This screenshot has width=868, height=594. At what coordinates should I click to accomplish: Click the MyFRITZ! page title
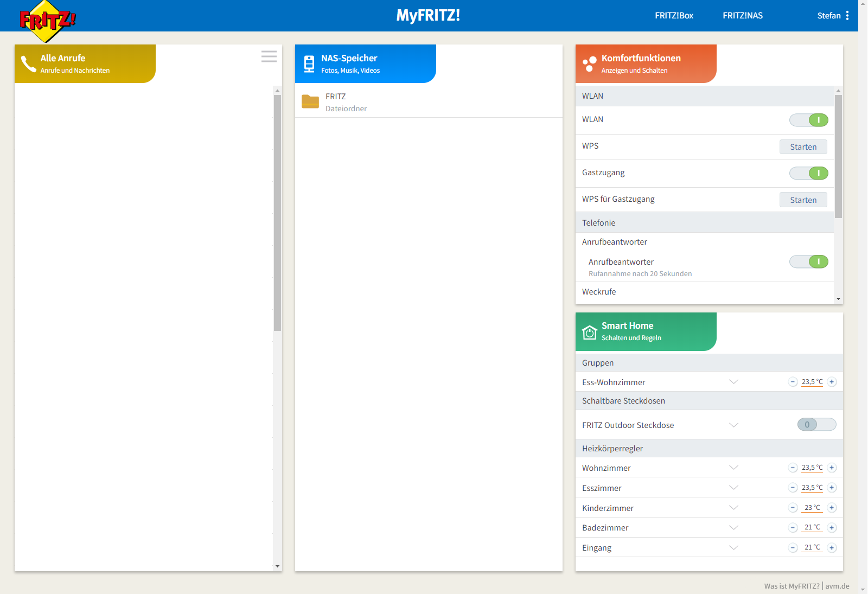tap(428, 15)
